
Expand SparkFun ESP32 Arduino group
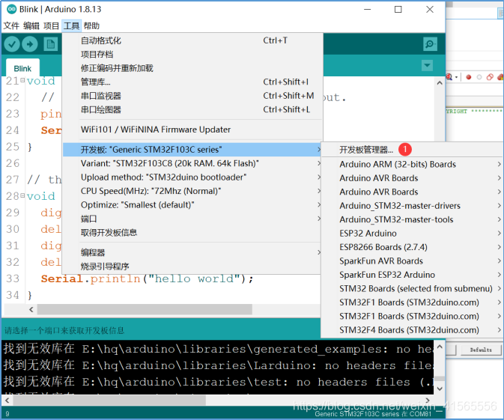coord(412,275)
